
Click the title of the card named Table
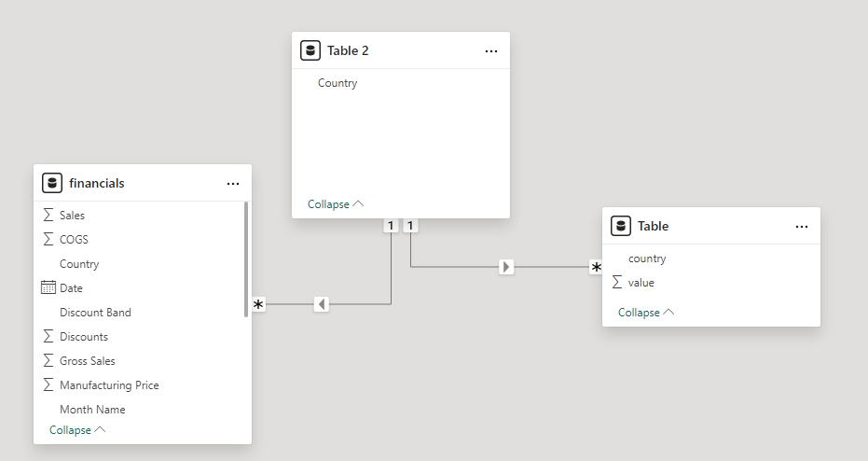(653, 226)
